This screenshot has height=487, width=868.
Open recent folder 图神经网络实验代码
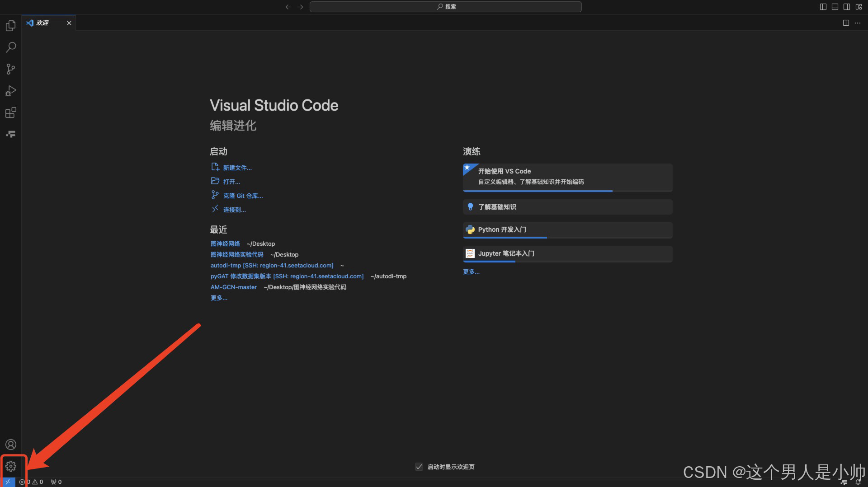pos(237,254)
